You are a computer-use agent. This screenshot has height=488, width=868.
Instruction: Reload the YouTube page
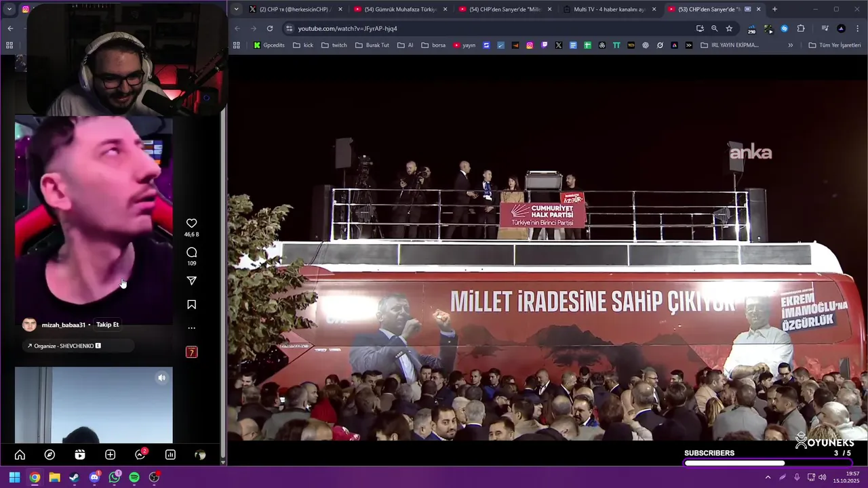[x=270, y=28]
